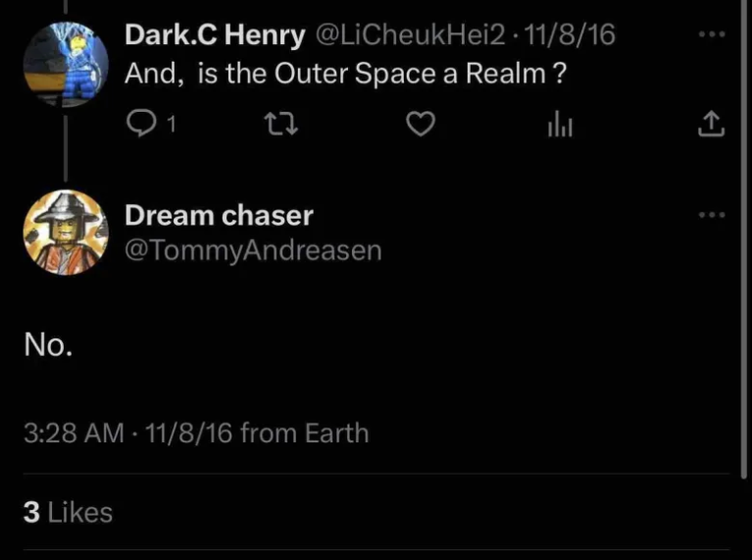Open more options for Dream chaser's tweet
The image size is (752, 560).
pyautogui.click(x=713, y=215)
